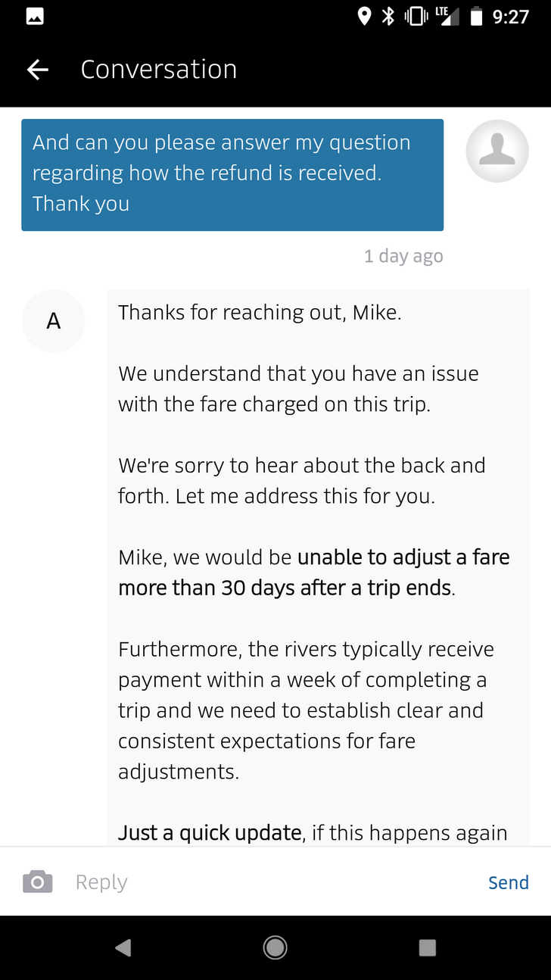
Task: Tap the location pin status icon
Action: (x=364, y=16)
